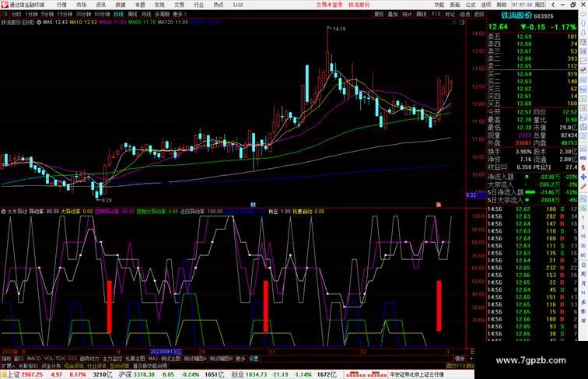Expand the 更多 periods dropdown
Image resolution: width=588 pixels, height=379 pixels.
pyautogui.click(x=180, y=14)
